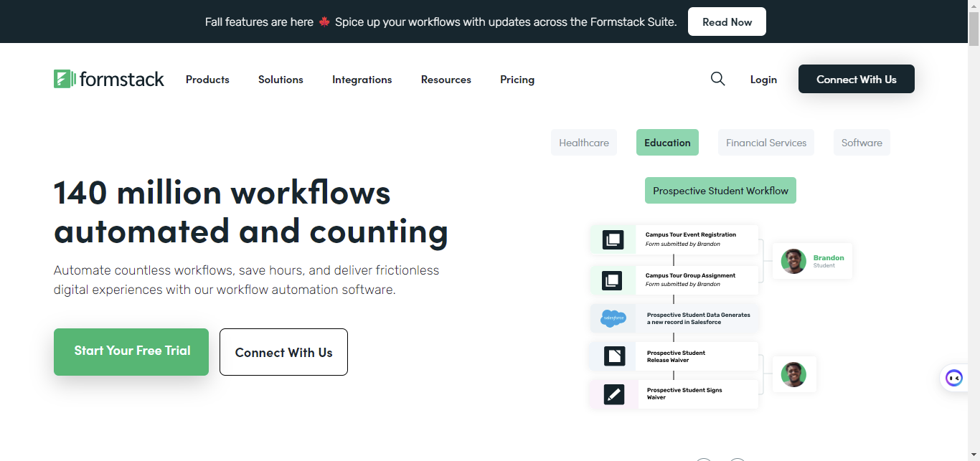The image size is (980, 461).
Task: Click Start Your Free Trial button
Action: point(131,352)
